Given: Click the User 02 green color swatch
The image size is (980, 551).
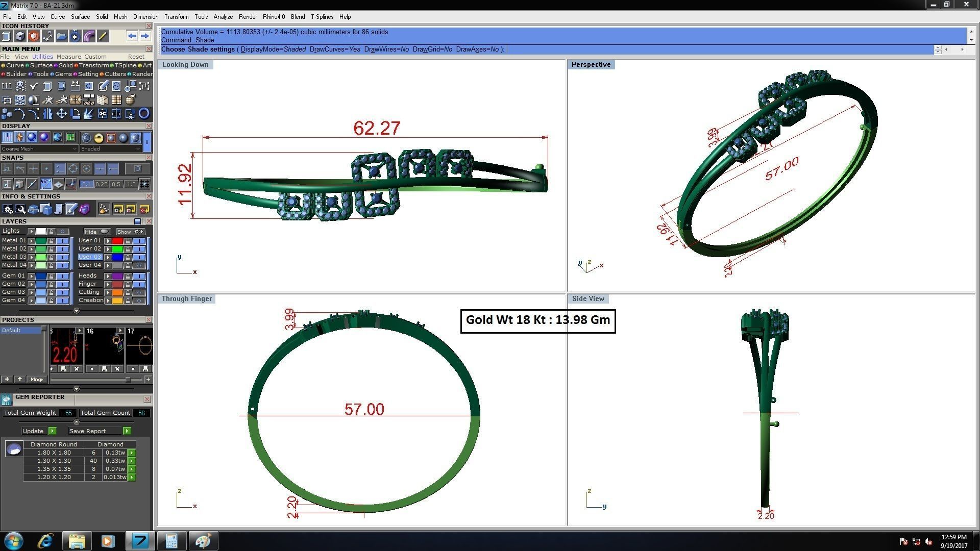Looking at the screenshot, I should pos(117,249).
